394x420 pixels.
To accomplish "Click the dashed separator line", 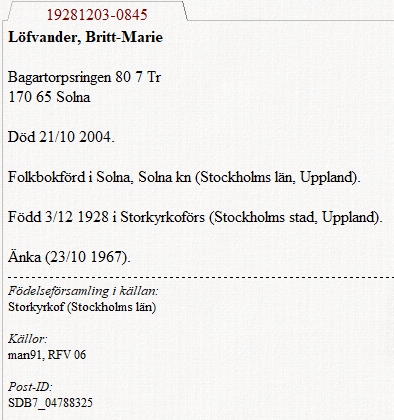I will point(201,277).
